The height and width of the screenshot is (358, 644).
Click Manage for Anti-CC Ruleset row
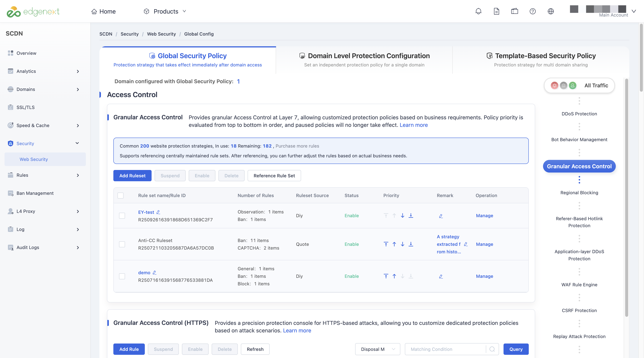pos(484,244)
